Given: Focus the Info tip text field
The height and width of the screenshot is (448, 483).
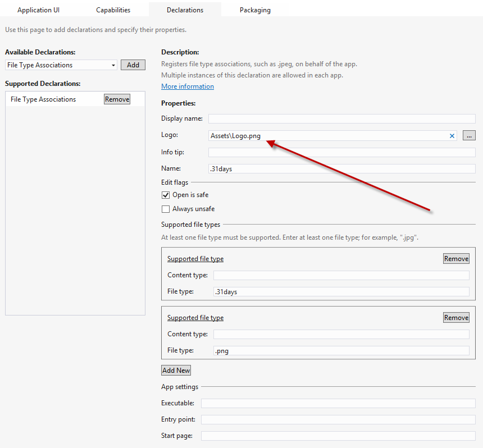Looking at the screenshot, I should [341, 153].
